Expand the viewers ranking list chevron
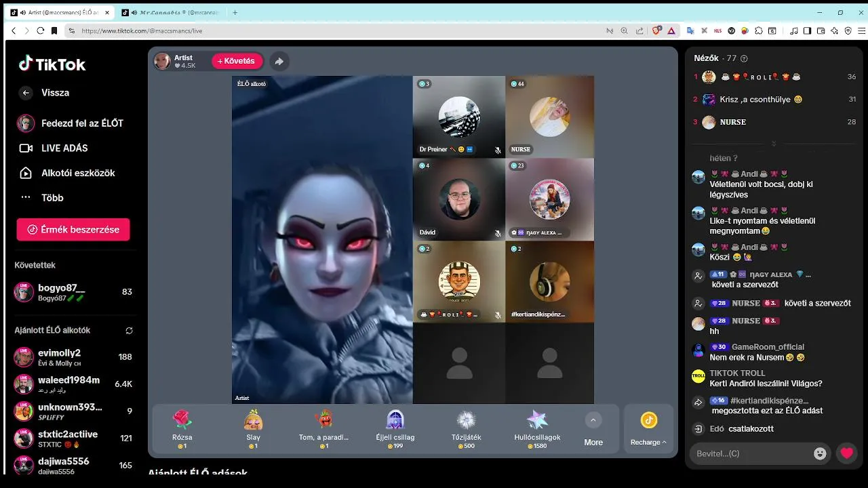The image size is (868, 488). coord(774,144)
